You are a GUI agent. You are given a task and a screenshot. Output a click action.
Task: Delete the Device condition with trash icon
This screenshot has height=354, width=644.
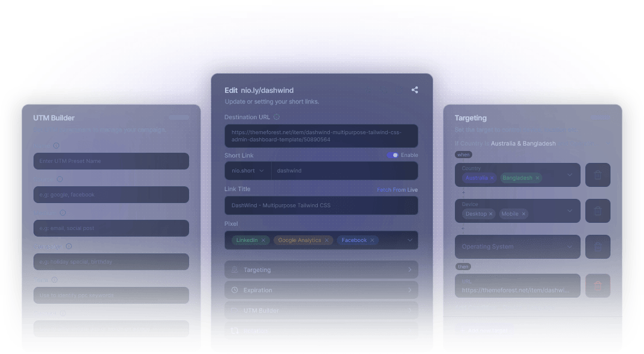click(x=597, y=211)
